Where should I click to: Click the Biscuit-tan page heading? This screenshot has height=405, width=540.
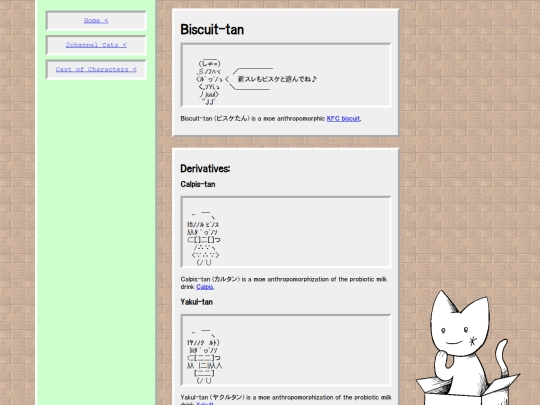click(x=212, y=30)
